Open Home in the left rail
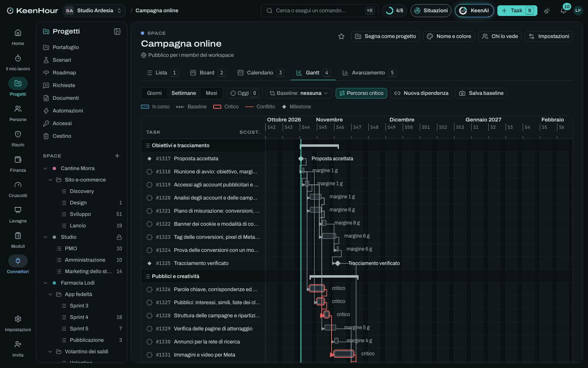The height and width of the screenshot is (368, 588). tap(18, 37)
